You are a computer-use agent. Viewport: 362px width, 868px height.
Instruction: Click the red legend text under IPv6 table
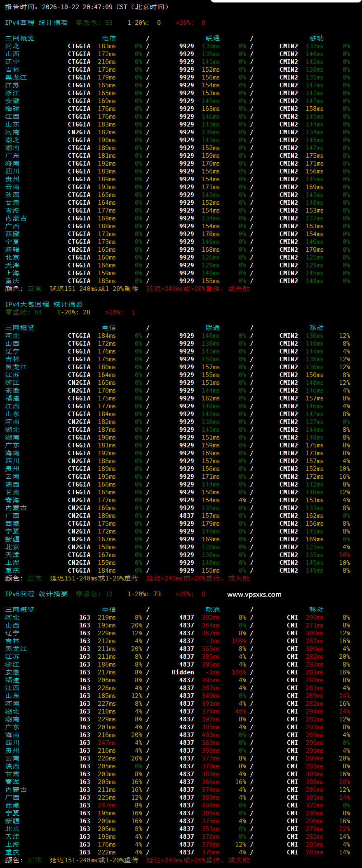198,860
